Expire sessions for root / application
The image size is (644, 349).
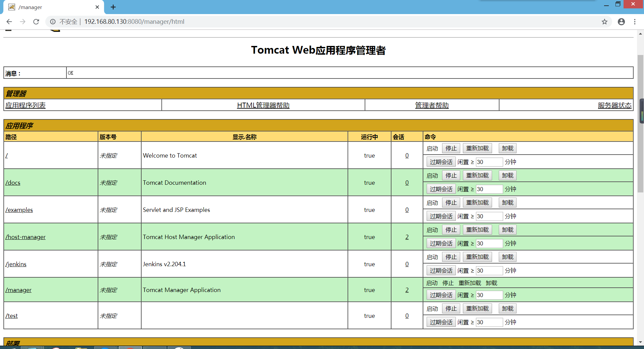(441, 162)
